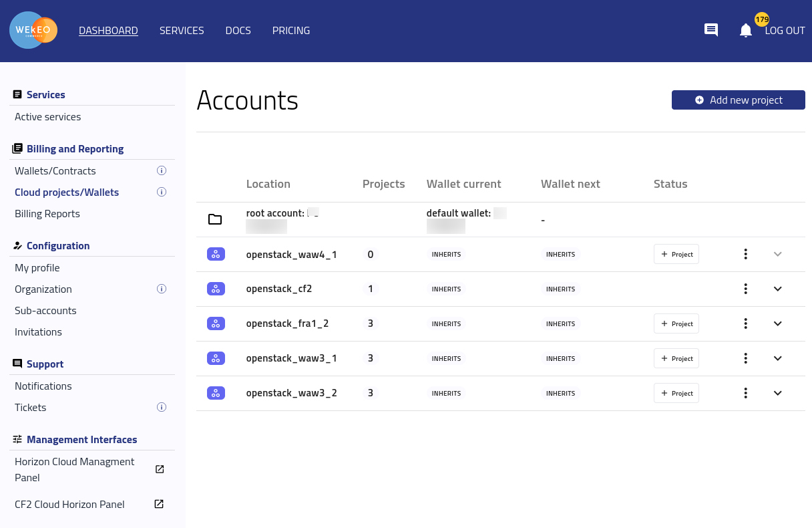Image resolution: width=812 pixels, height=528 pixels.
Task: Expand the openstack_waw3_1 row chevron
Action: point(777,358)
